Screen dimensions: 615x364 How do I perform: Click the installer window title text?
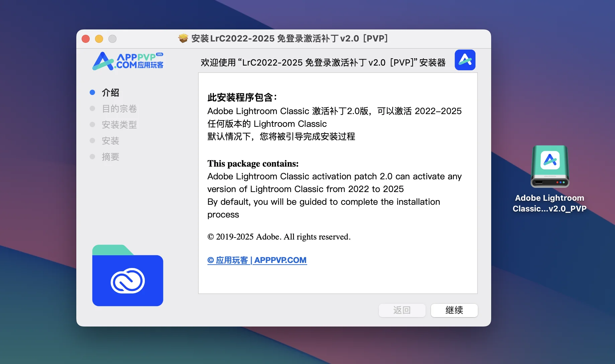pos(290,38)
